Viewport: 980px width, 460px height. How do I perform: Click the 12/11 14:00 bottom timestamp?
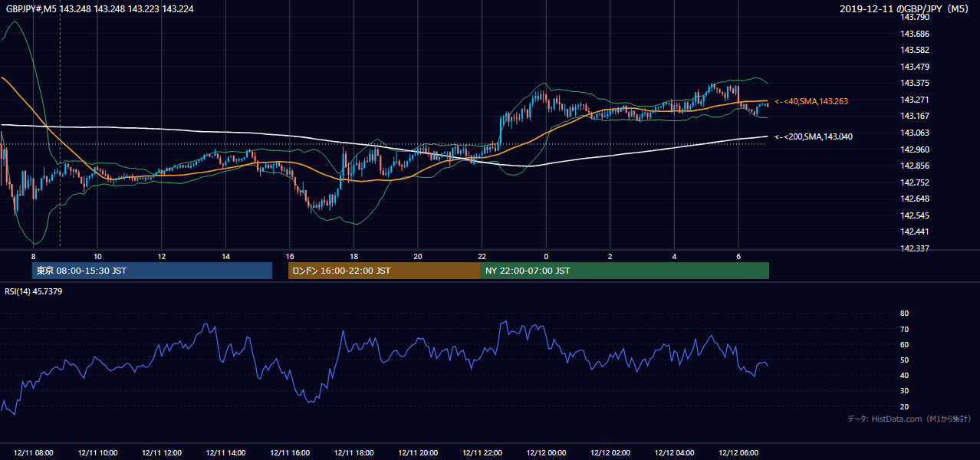coord(225,453)
